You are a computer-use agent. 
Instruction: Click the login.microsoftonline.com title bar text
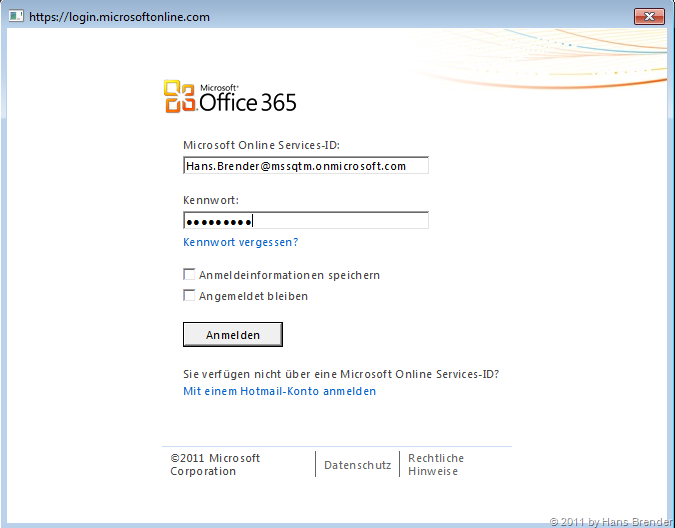pyautogui.click(x=119, y=17)
